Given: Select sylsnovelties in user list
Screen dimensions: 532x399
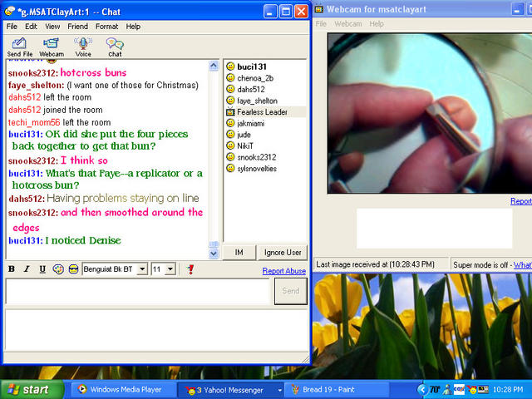Looking at the screenshot, I should [257, 168].
